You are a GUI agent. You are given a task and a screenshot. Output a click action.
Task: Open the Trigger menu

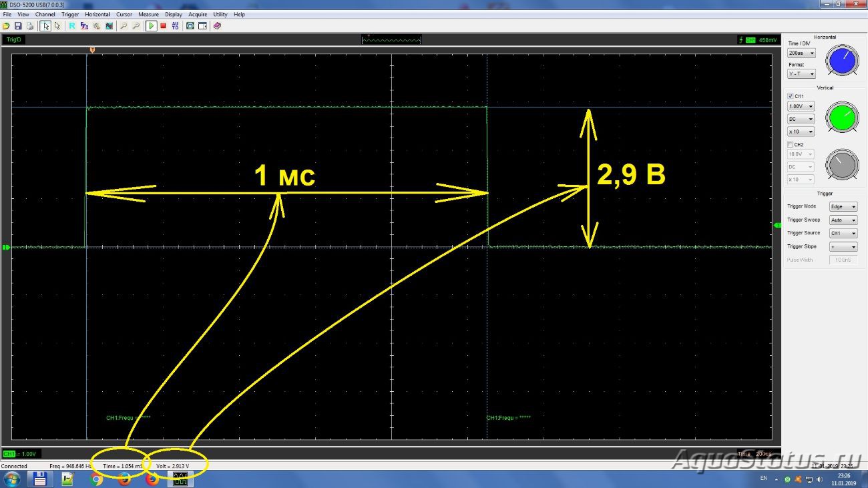pyautogui.click(x=70, y=14)
